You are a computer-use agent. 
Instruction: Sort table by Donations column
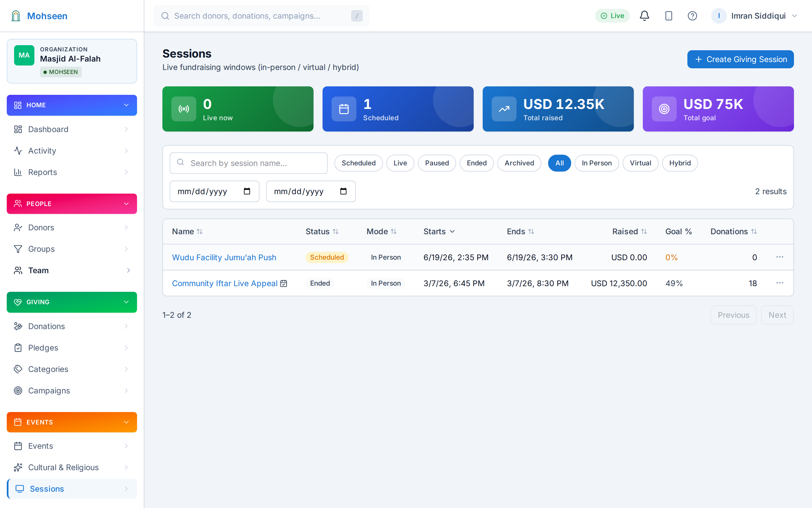[734, 231]
